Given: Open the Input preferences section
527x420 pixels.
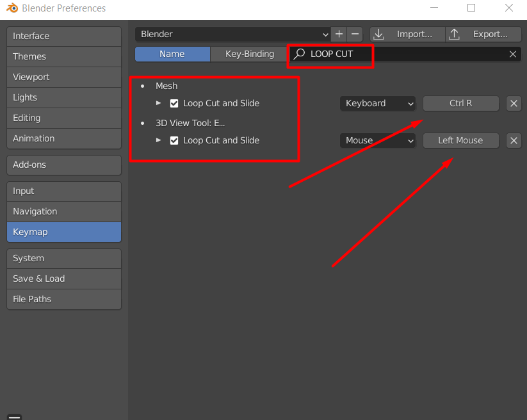Looking at the screenshot, I should 64,191.
